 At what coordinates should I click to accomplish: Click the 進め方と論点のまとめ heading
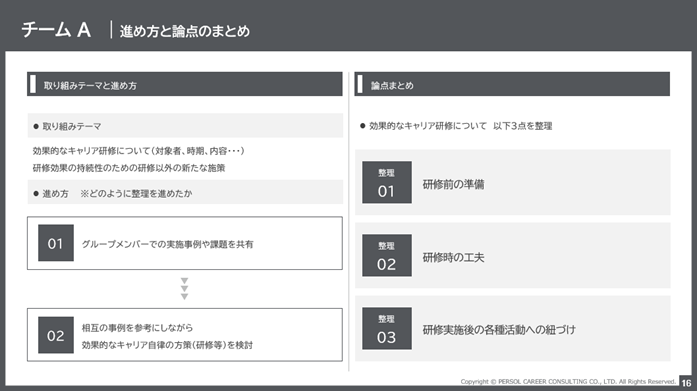click(x=184, y=31)
